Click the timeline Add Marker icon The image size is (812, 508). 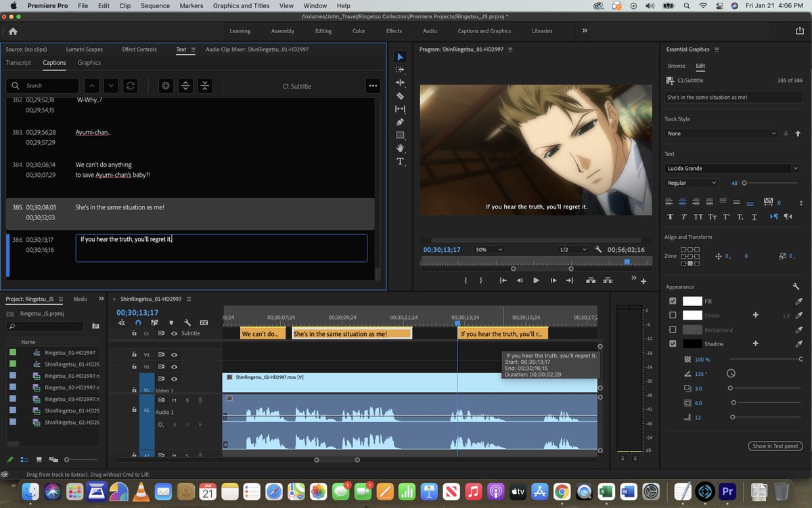171,323
